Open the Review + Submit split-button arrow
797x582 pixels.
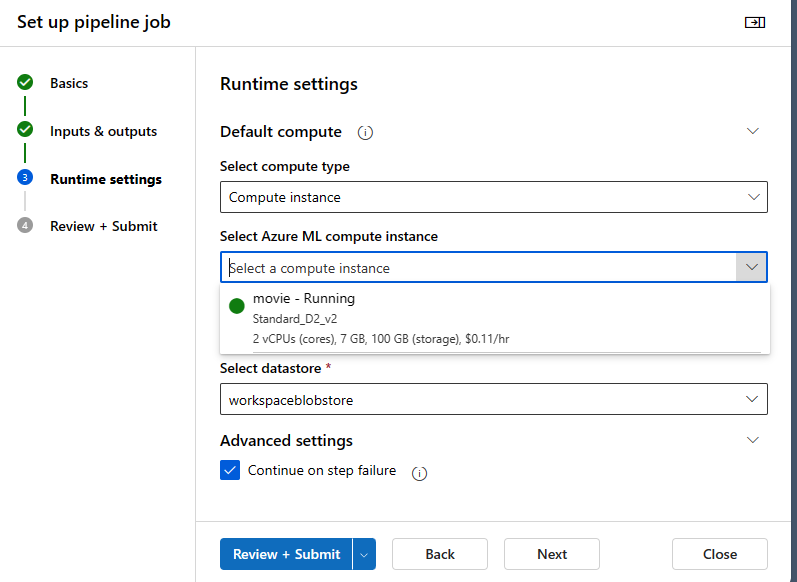coord(364,554)
